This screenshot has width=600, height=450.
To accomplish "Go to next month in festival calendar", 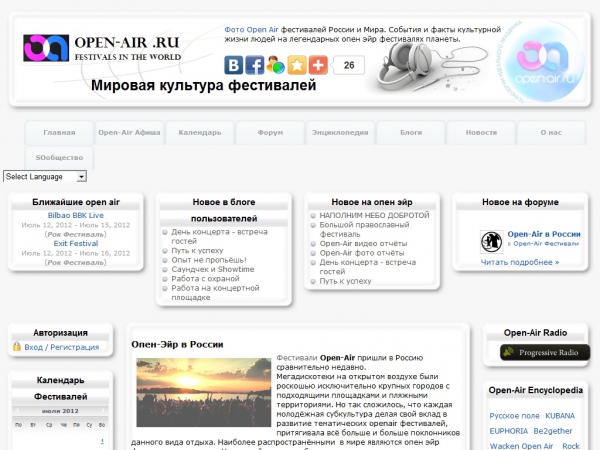I will [x=103, y=411].
